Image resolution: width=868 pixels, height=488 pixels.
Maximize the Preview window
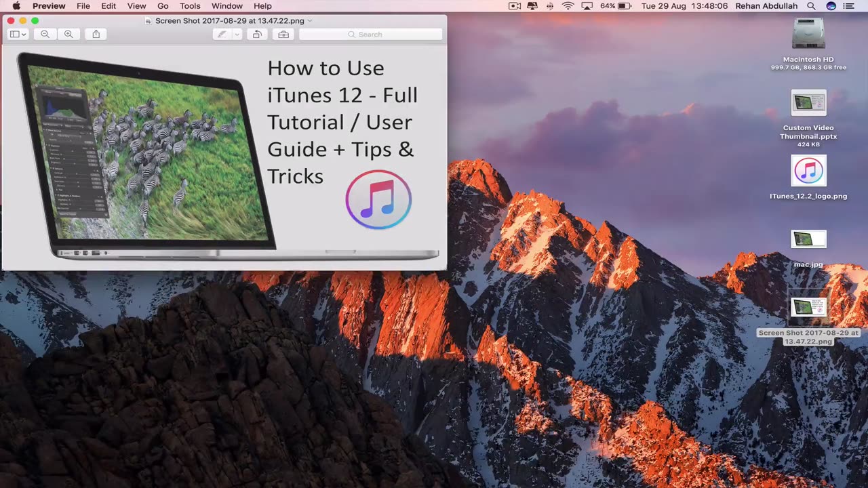point(35,21)
